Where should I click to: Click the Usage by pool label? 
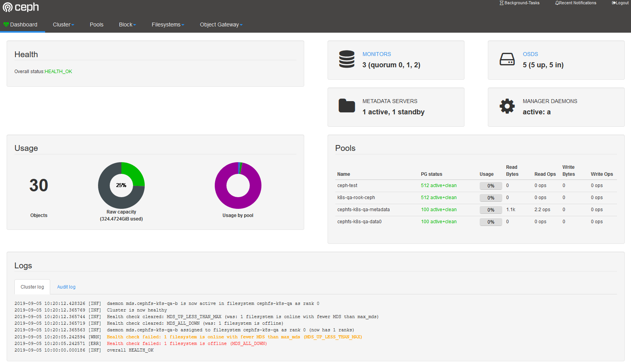[238, 215]
